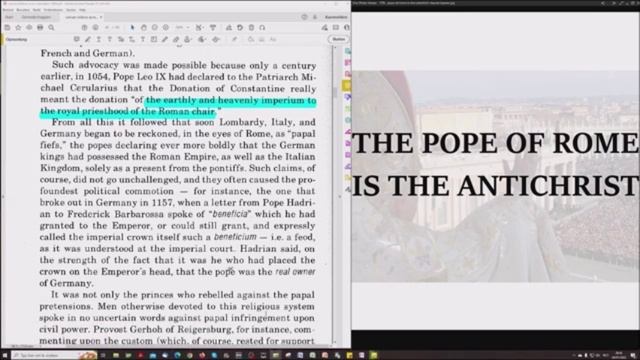Rotate the page with the rotate icon
This screenshot has width=640, height=360.
240,27
